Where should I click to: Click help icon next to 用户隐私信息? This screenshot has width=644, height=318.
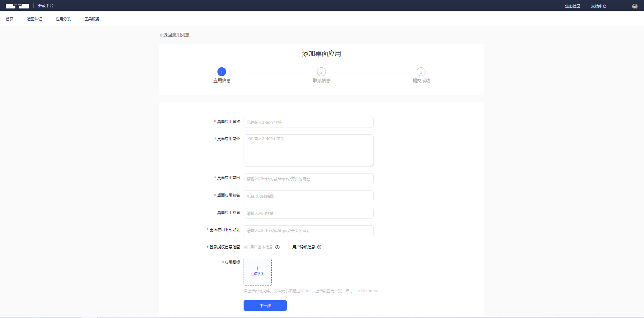[319, 247]
